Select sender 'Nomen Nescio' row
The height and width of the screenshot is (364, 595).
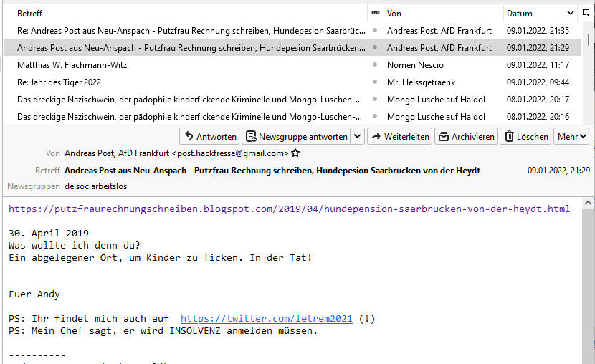click(415, 65)
